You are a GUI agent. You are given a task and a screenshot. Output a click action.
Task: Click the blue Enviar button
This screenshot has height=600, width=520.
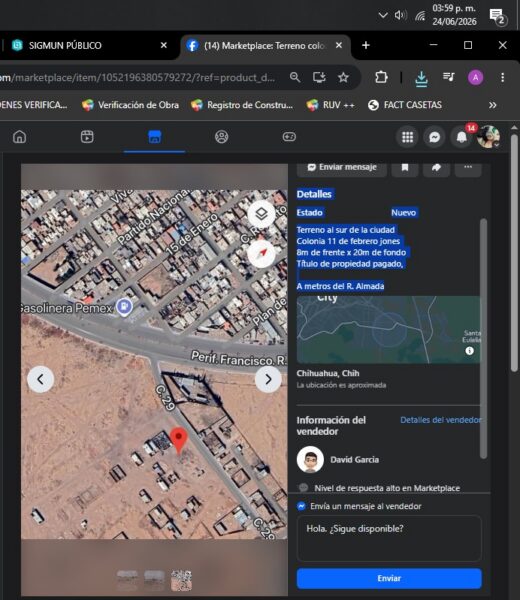389,578
